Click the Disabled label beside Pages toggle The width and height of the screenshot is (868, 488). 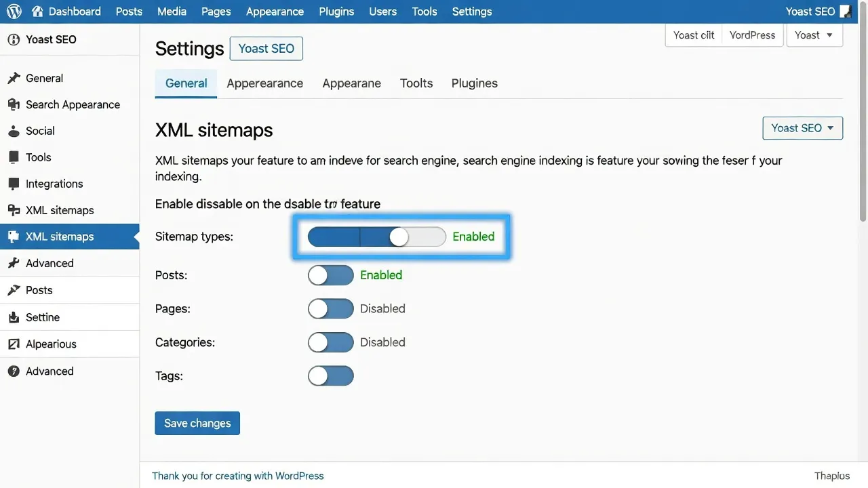[382, 308]
